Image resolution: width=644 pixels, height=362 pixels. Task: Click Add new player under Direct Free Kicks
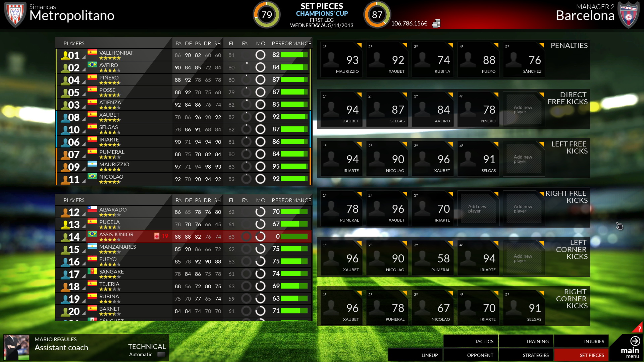click(524, 109)
